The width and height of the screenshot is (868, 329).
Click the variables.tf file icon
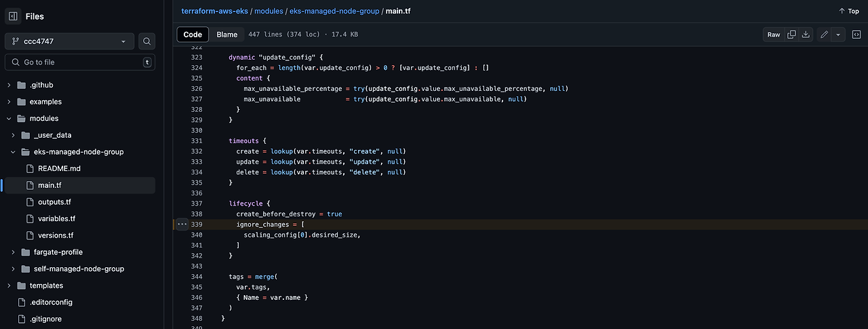(29, 218)
